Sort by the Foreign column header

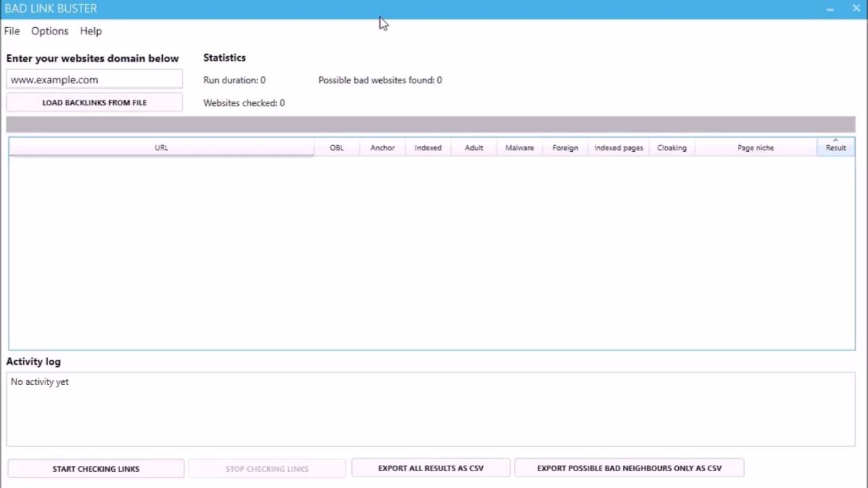tap(565, 147)
